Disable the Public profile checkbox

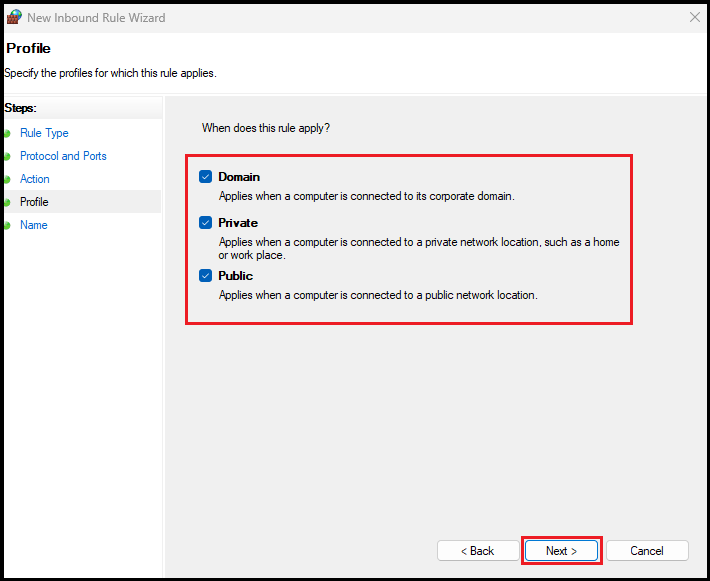click(206, 276)
